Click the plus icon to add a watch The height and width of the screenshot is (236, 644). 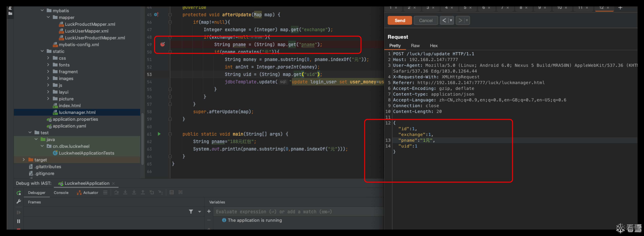[209, 211]
